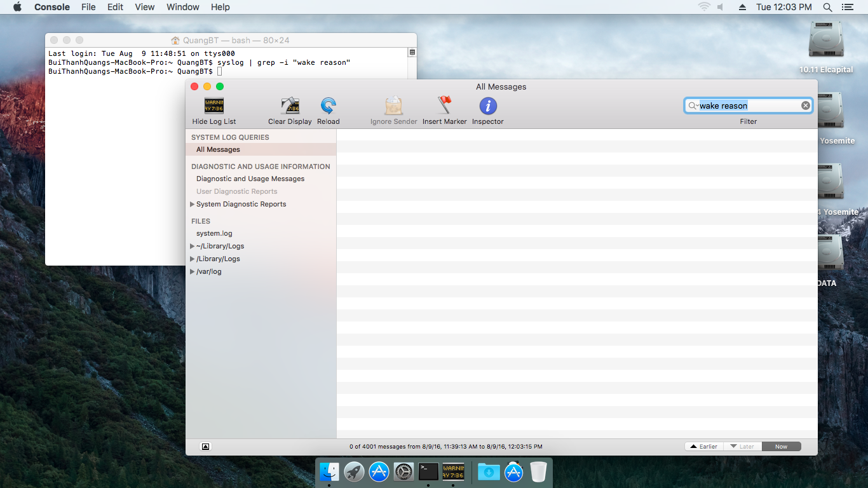Open the Inspector info icon
The width and height of the screenshot is (868, 488).
point(487,105)
